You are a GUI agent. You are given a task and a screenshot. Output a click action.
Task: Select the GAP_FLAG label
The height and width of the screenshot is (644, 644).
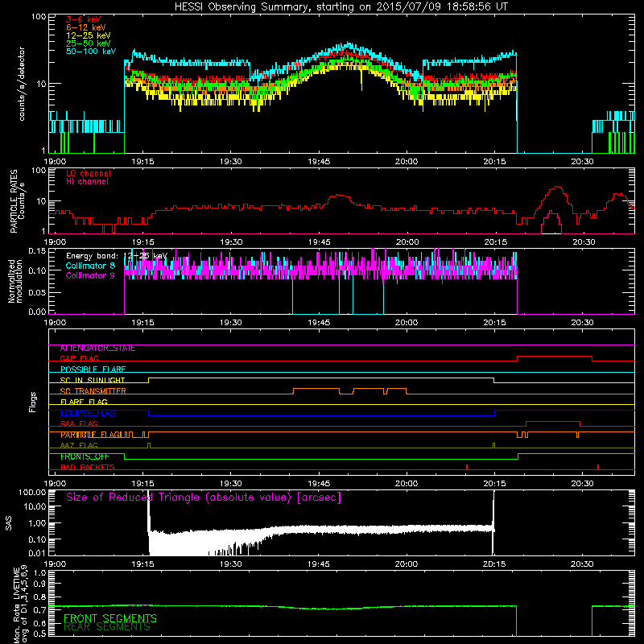pyautogui.click(x=79, y=358)
